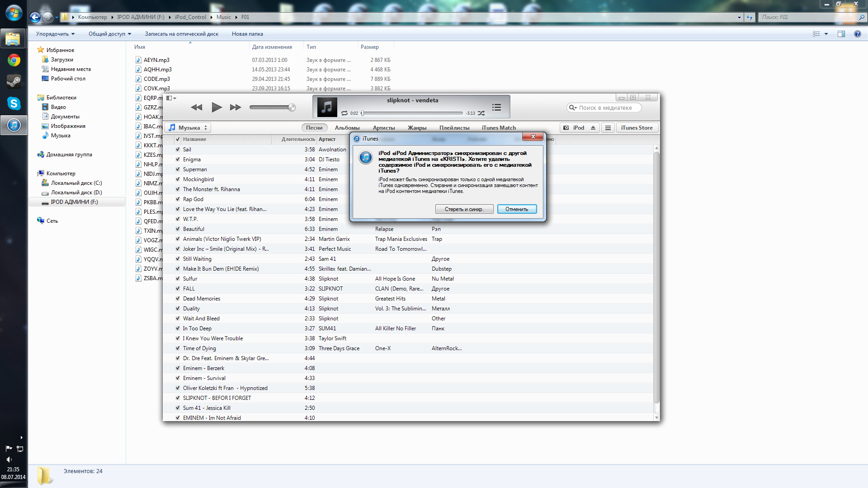Click the iTunes previous track button
This screenshot has width=868, height=488.
(197, 108)
